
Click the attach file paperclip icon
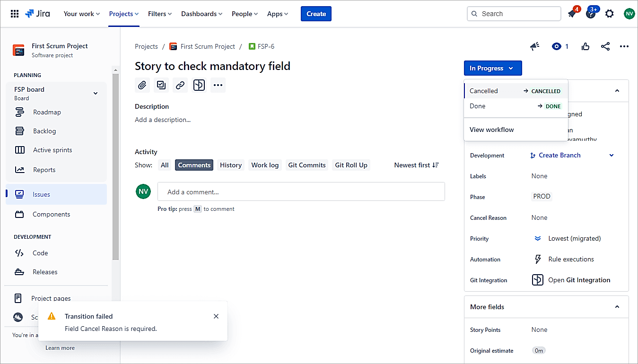point(142,85)
